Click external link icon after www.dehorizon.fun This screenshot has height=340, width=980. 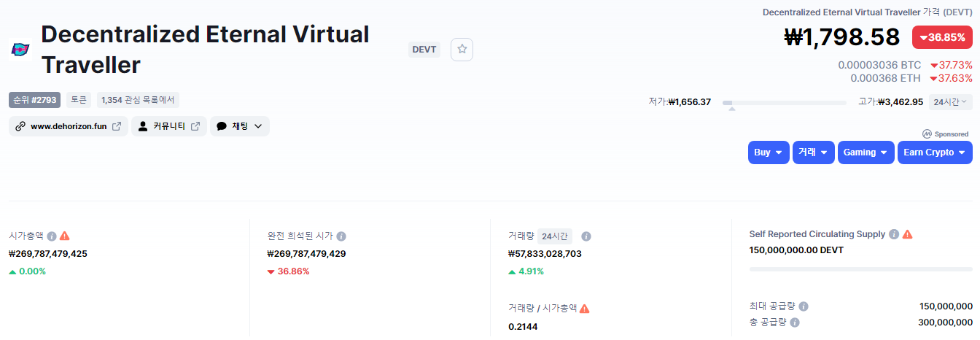tap(117, 126)
